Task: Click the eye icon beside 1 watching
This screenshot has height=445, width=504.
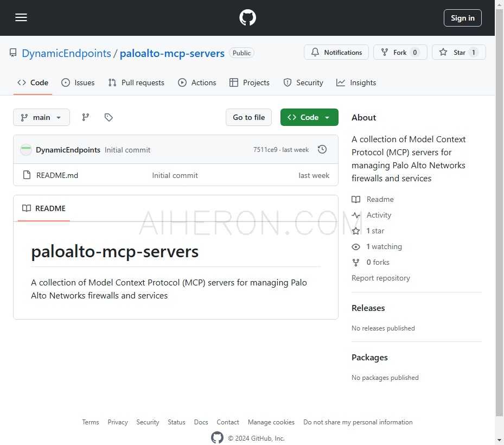Action: (x=356, y=246)
